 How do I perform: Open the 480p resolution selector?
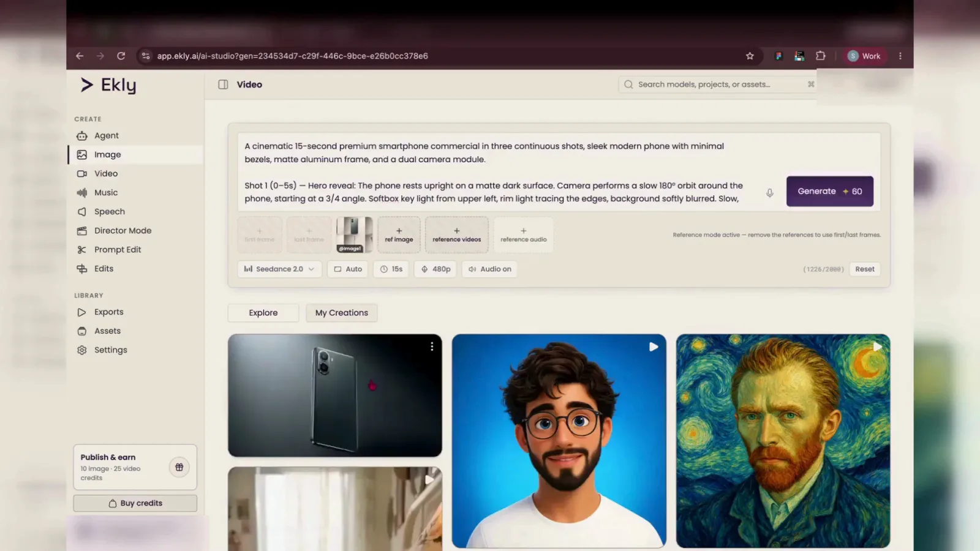coord(435,269)
